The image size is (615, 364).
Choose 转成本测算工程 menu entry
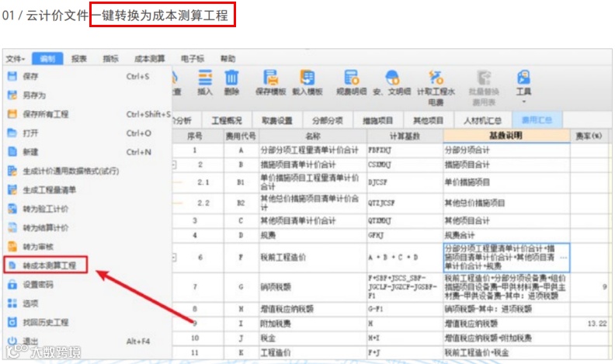46,265
